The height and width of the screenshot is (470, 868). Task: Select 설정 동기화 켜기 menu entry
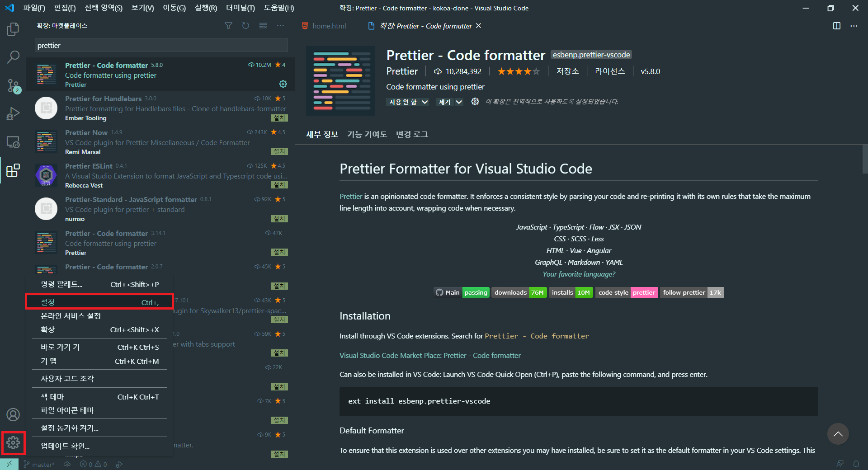[x=99, y=428]
